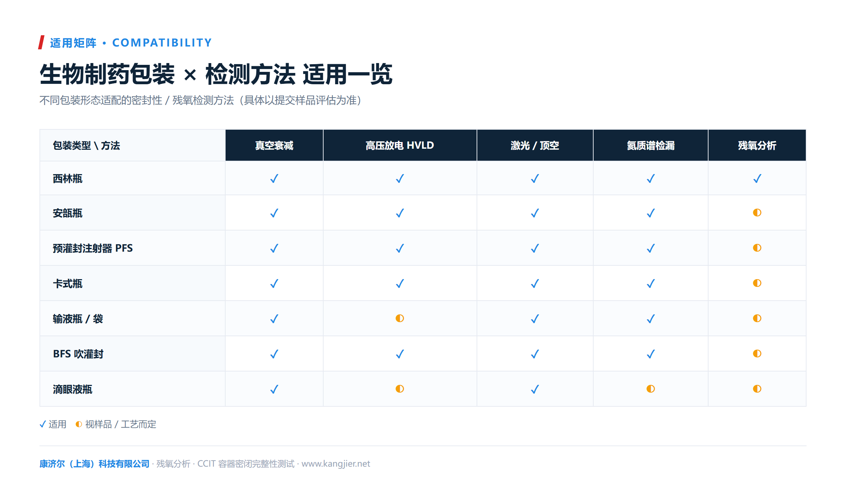
Task: Click the check mark for 卡式瓶 under 氦质谱检漏
Action: [x=650, y=283]
